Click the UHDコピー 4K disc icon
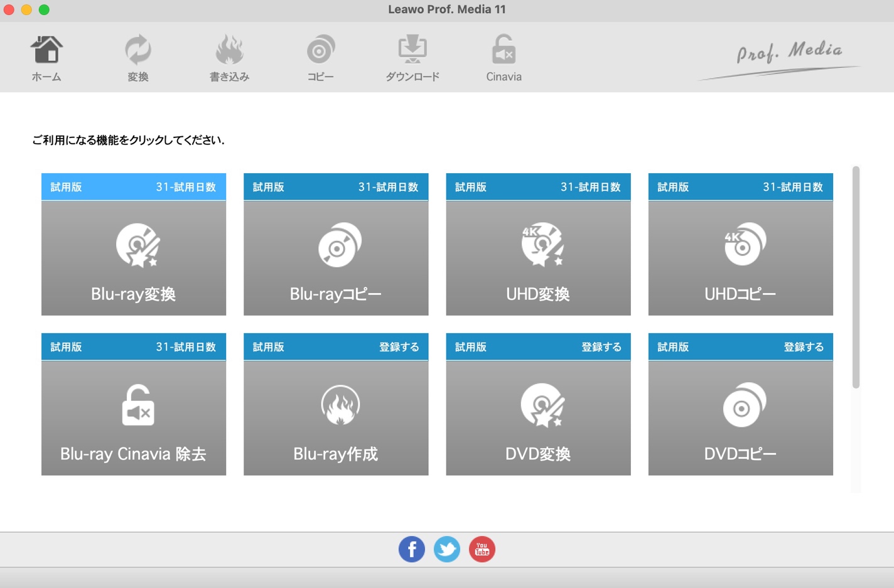Viewport: 894px width, 588px height. pos(745,244)
